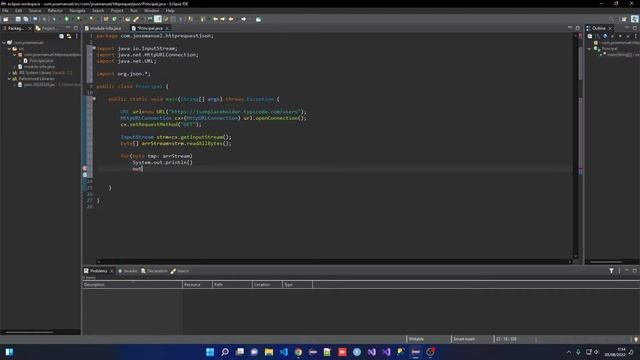Open the Run menu
Image resolution: width=640 pixels, height=360 pixels.
pos(134,11)
